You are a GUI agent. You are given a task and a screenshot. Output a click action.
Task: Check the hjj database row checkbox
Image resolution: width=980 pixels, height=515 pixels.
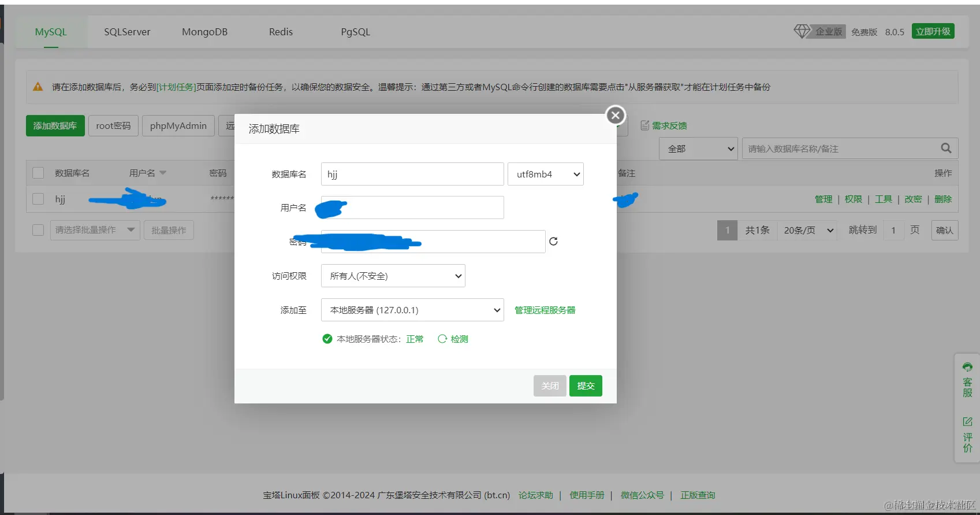38,199
